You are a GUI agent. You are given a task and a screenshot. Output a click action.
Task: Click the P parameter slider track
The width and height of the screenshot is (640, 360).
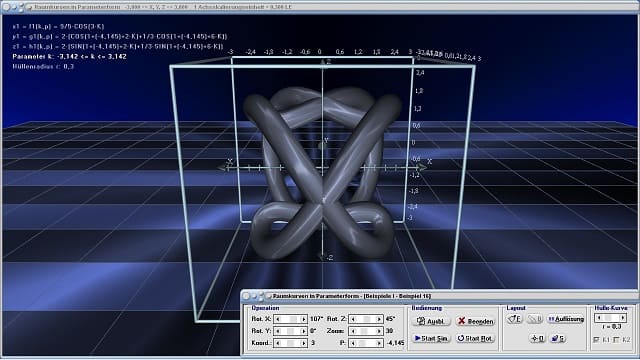366,343
